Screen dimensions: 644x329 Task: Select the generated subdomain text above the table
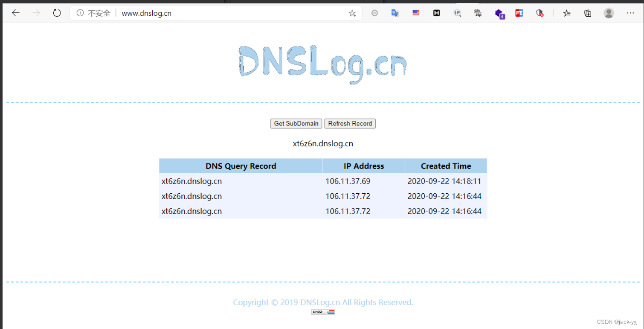pos(323,143)
